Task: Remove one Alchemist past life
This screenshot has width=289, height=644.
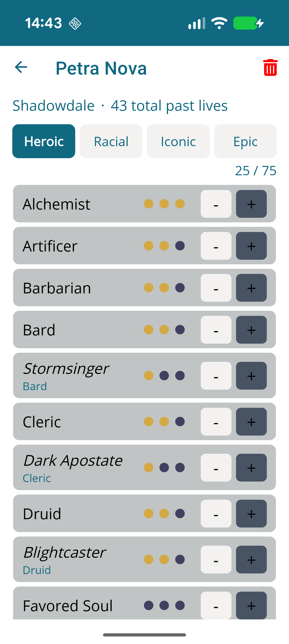Action: point(216,204)
